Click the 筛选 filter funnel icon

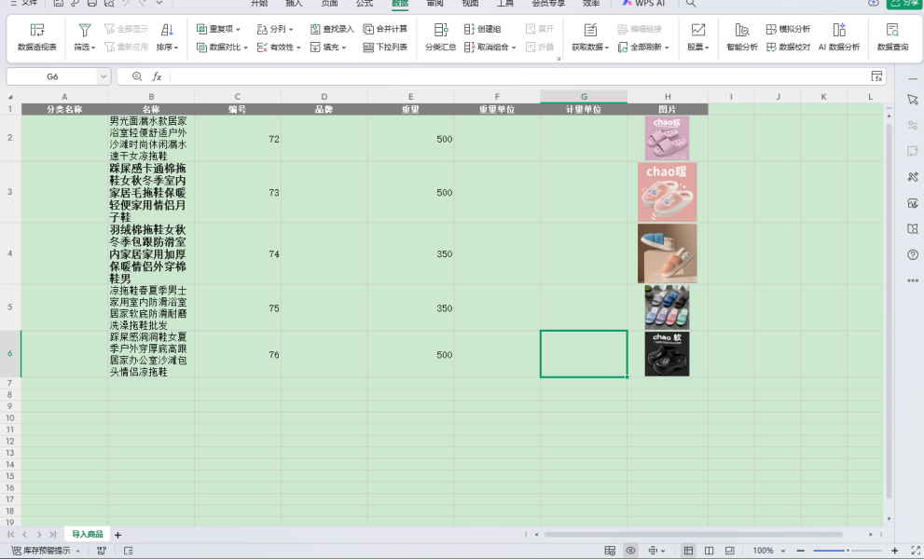tap(84, 30)
